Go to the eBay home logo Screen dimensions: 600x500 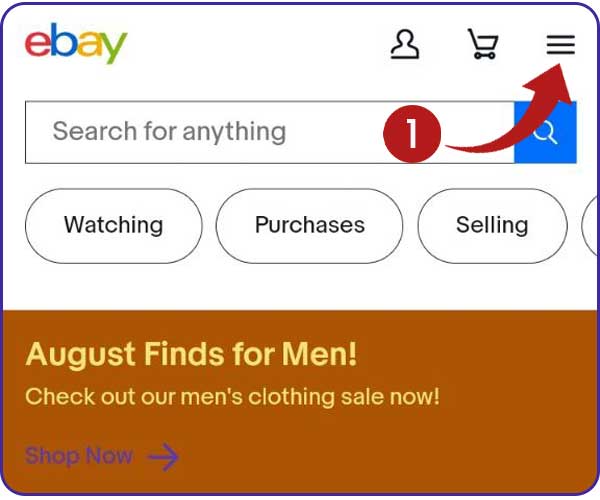point(76,43)
